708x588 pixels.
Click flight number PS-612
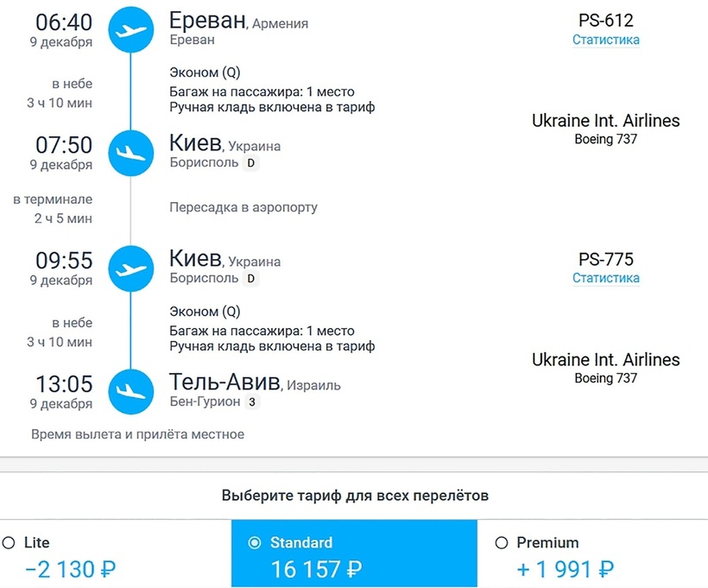click(605, 21)
